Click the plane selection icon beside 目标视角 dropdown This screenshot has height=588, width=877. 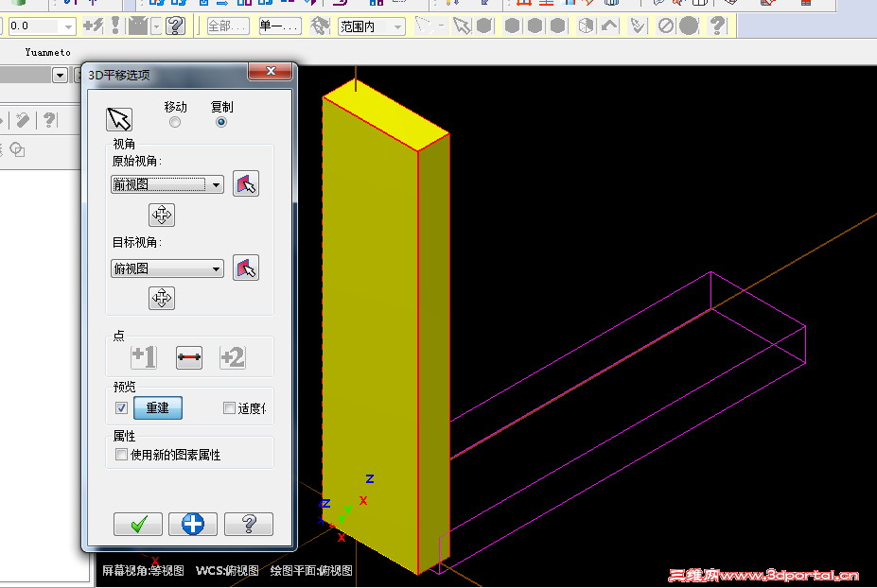(x=247, y=268)
